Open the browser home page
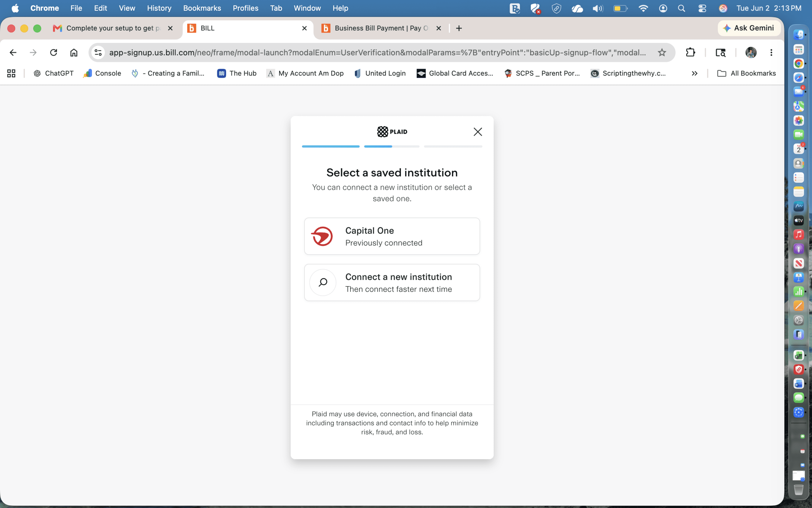812x508 pixels. pos(74,52)
